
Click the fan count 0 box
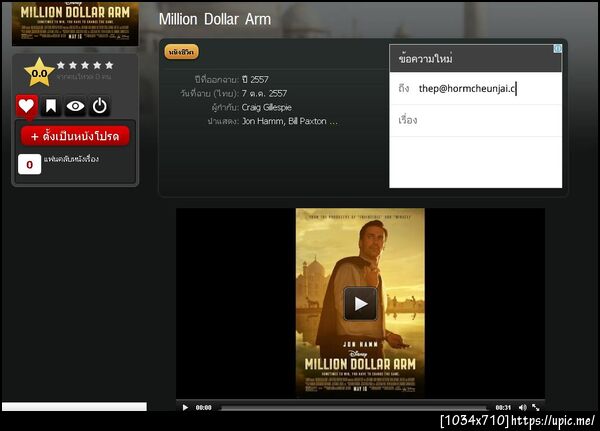tap(29, 164)
